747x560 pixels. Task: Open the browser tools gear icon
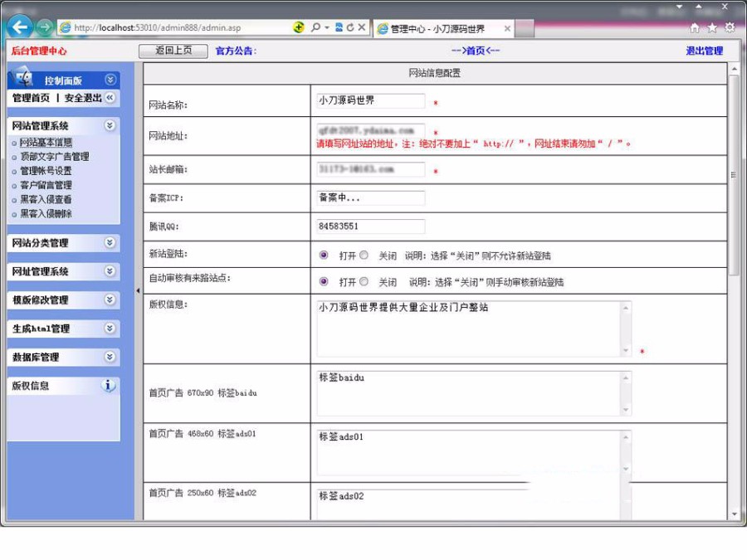click(x=730, y=27)
